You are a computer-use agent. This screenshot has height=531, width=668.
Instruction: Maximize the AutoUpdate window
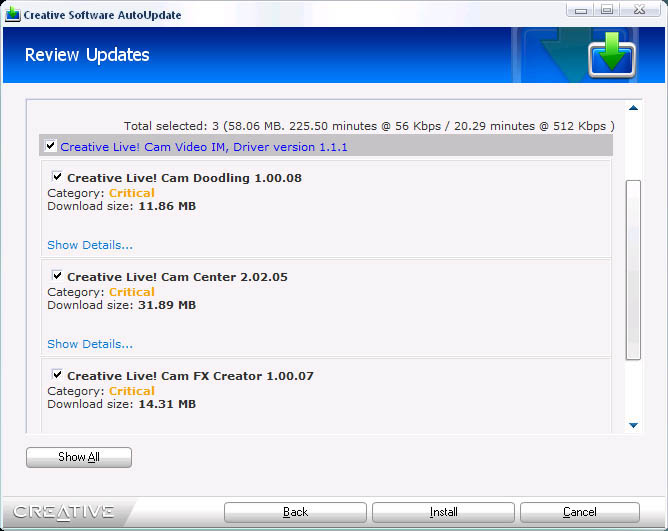click(607, 10)
